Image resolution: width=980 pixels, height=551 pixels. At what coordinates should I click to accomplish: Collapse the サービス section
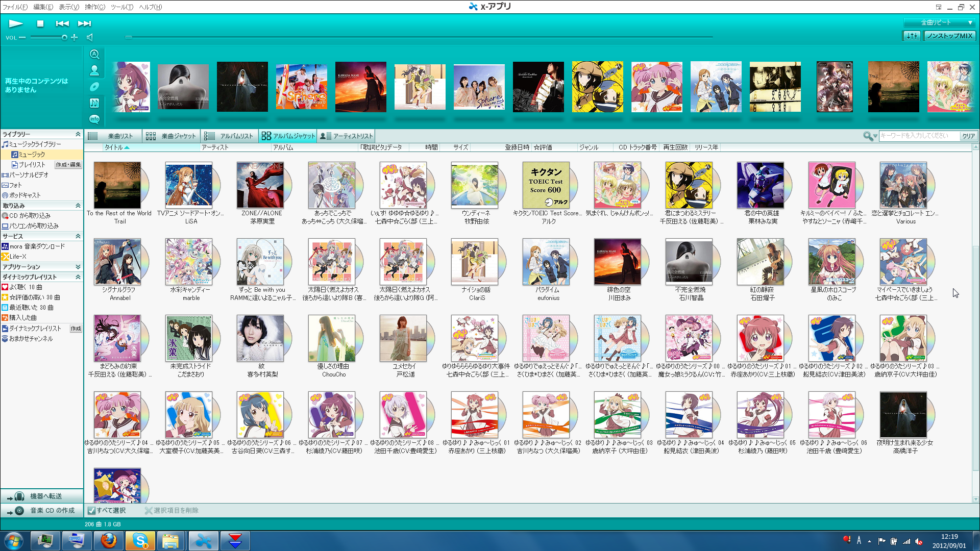78,236
